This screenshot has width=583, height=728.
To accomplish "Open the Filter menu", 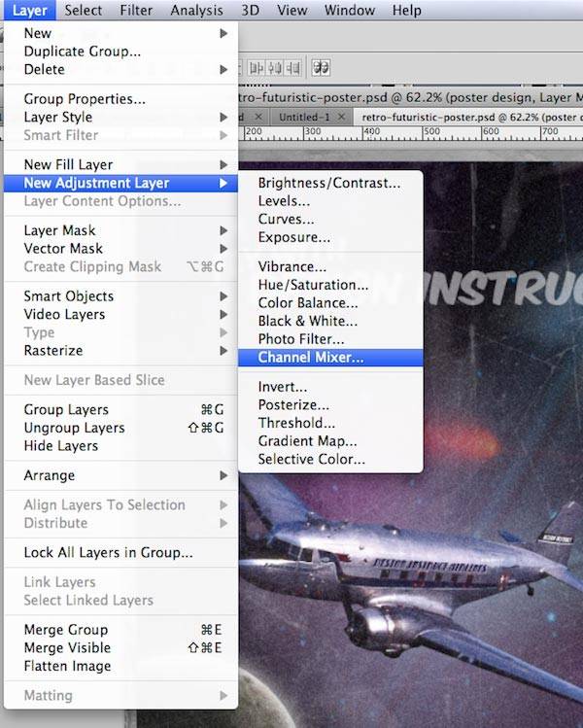I will click(x=136, y=11).
